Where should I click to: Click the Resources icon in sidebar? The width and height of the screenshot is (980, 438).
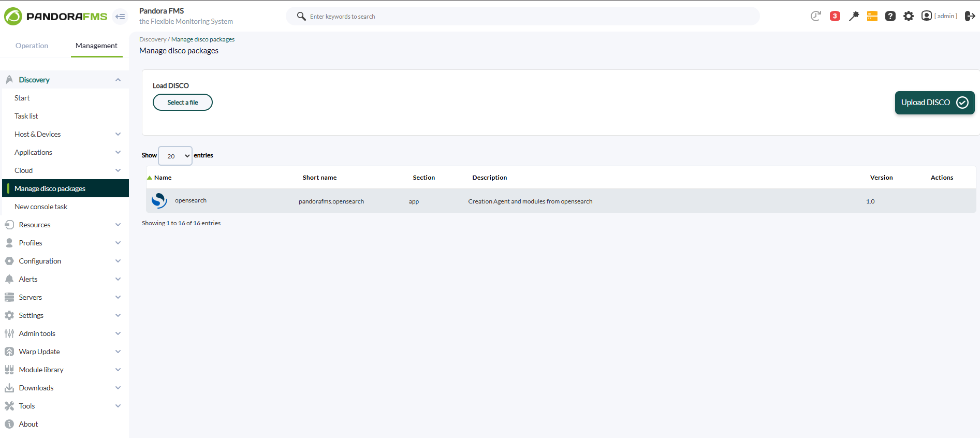coord(9,225)
